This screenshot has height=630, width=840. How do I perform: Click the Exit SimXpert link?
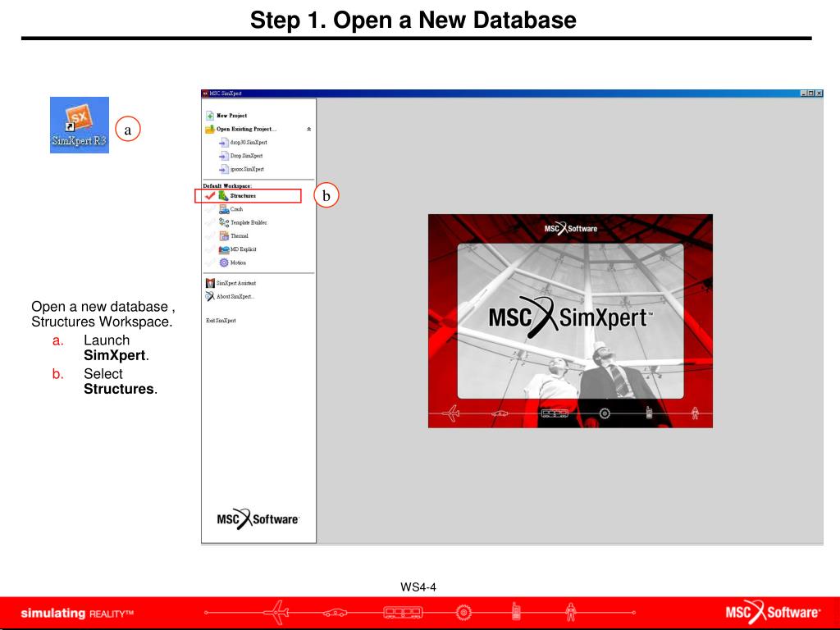pyautogui.click(x=221, y=321)
